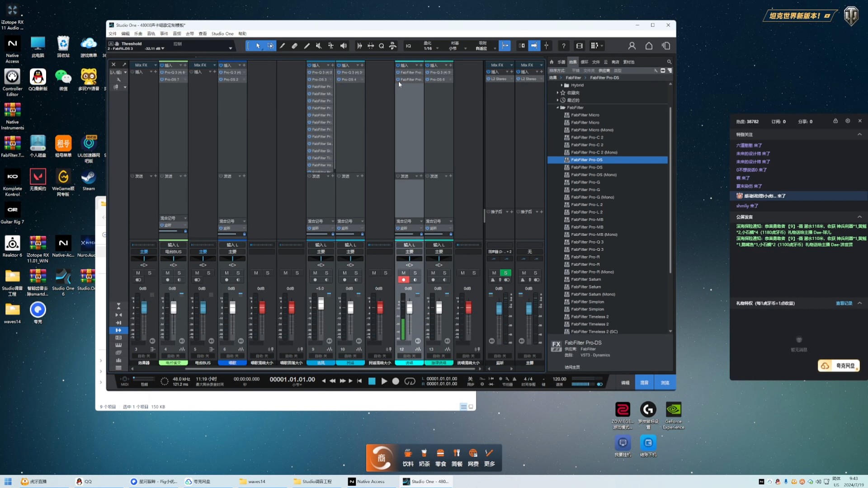Click the channel 9 volume fader
Screen dimensions: 868x488
pyautogui.click(x=321, y=303)
